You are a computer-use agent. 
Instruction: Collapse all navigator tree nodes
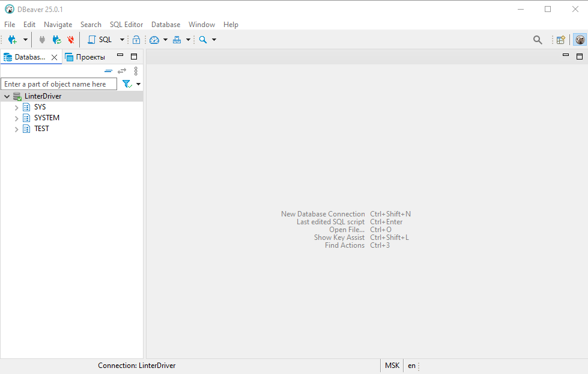(108, 71)
